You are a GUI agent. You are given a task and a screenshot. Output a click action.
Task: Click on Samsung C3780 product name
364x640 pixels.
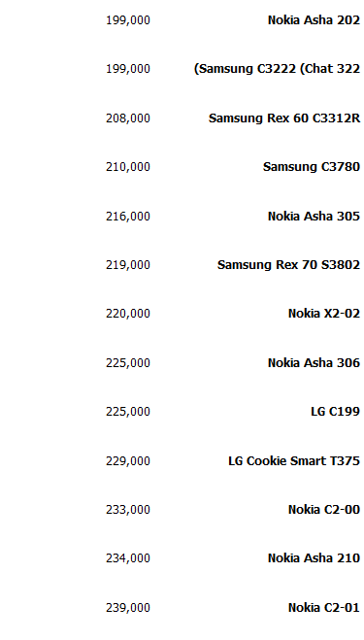coord(311,167)
